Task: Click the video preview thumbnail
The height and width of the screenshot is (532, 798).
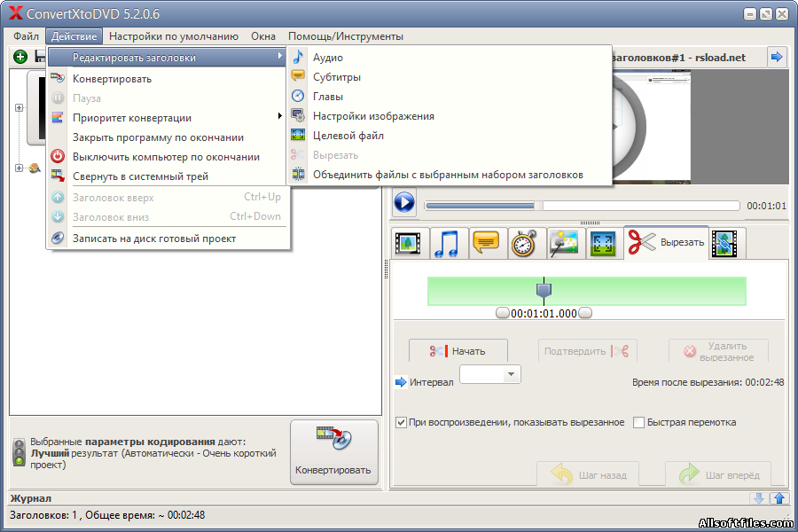Action: [651, 127]
